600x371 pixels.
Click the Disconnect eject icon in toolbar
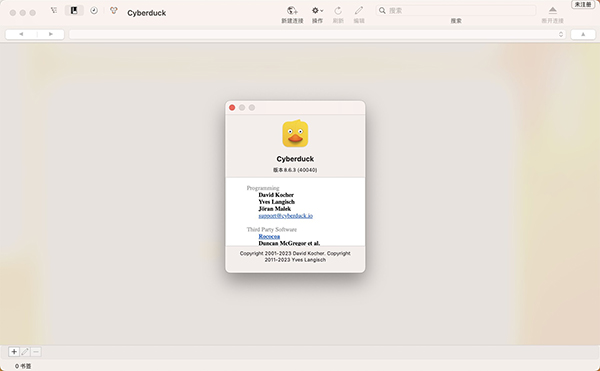point(552,10)
